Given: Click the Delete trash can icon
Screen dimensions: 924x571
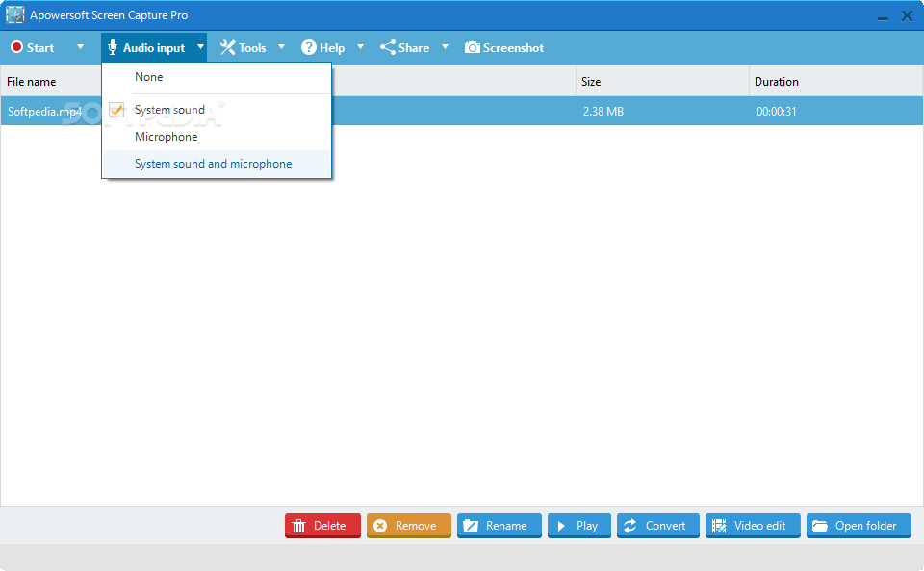Looking at the screenshot, I should 298,526.
